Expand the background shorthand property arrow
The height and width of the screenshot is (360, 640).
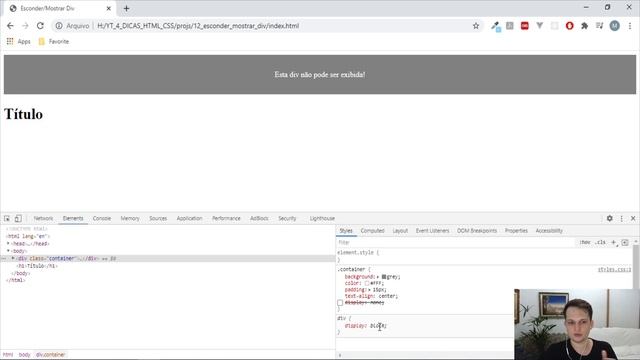point(378,277)
